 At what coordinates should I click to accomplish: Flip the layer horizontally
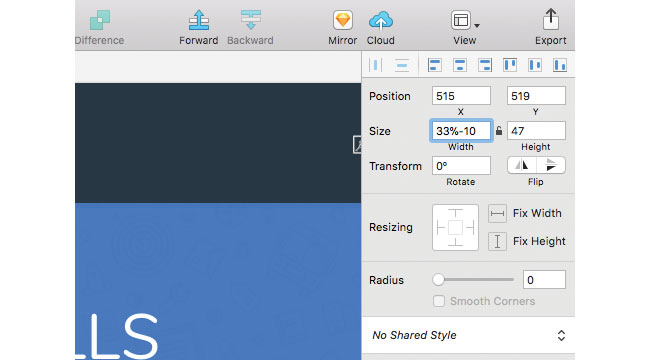522,165
